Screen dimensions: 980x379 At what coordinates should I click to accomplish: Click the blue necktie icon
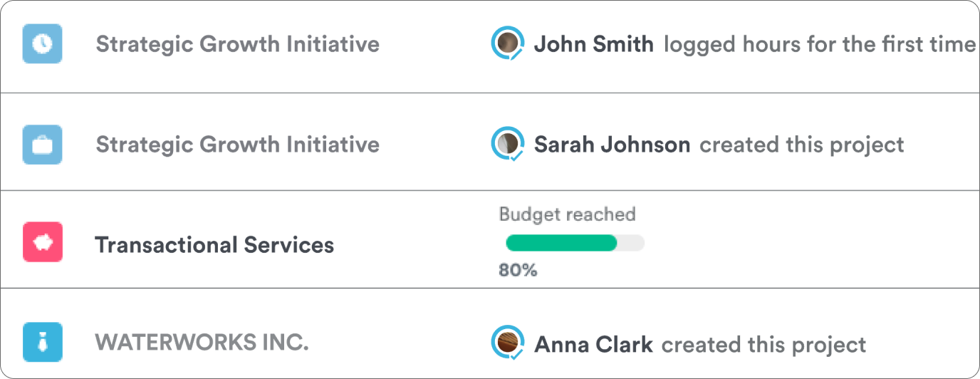pos(42,342)
